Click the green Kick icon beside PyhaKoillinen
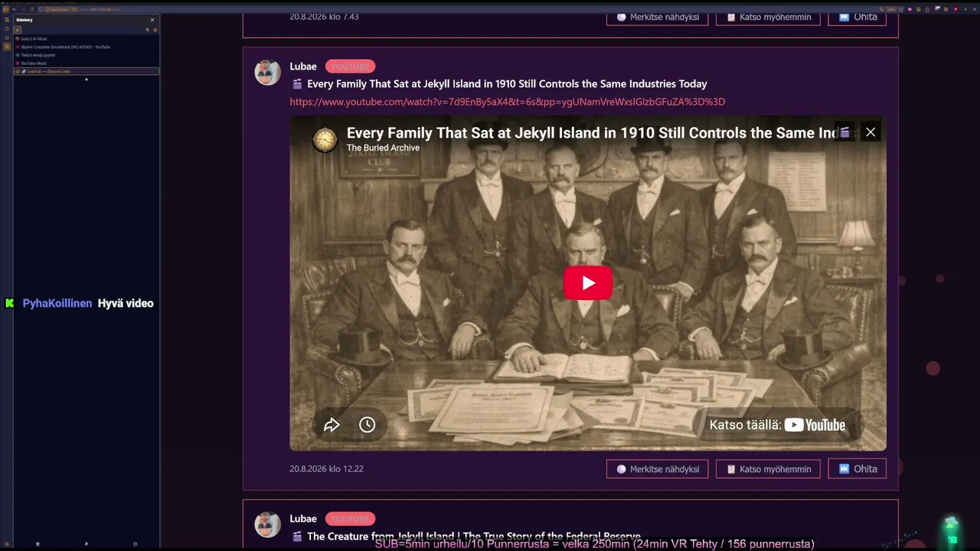This screenshot has height=551, width=980. click(9, 304)
